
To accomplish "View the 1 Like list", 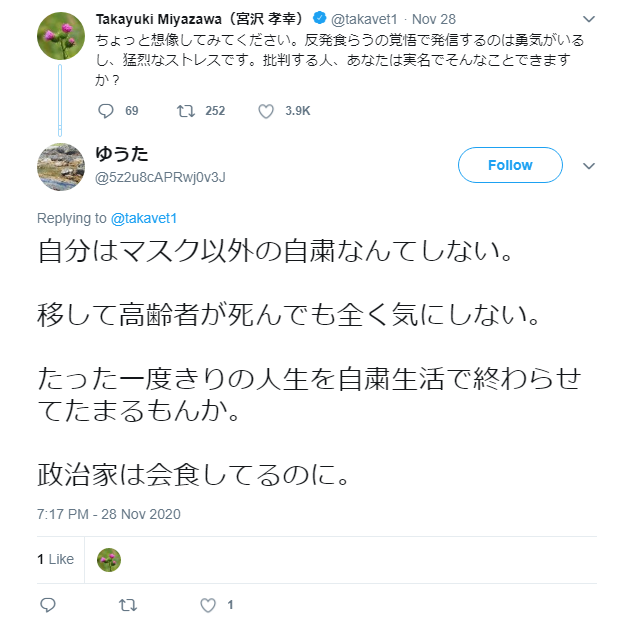I will click(55, 559).
